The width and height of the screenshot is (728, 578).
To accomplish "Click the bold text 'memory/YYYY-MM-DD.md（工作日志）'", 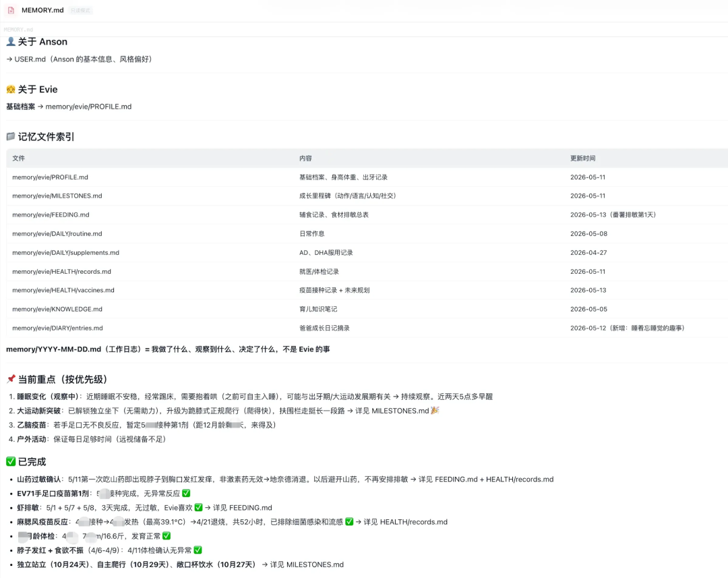I will [x=74, y=349].
